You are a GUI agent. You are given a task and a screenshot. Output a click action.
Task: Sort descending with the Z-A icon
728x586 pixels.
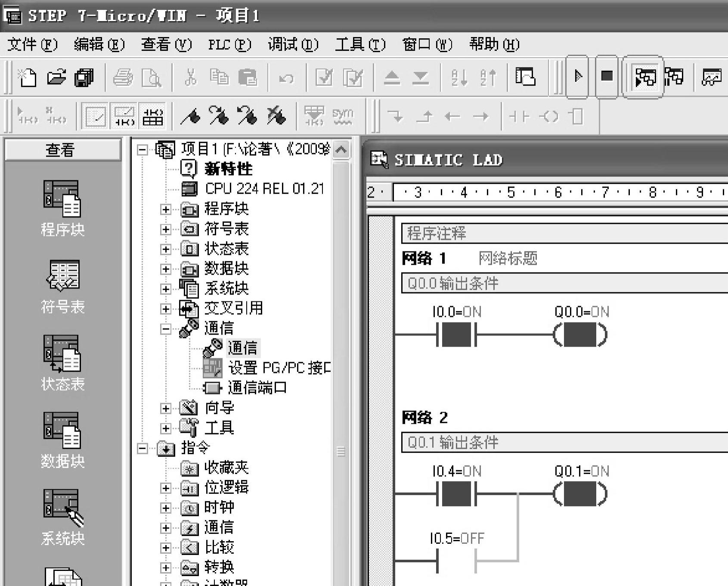488,78
